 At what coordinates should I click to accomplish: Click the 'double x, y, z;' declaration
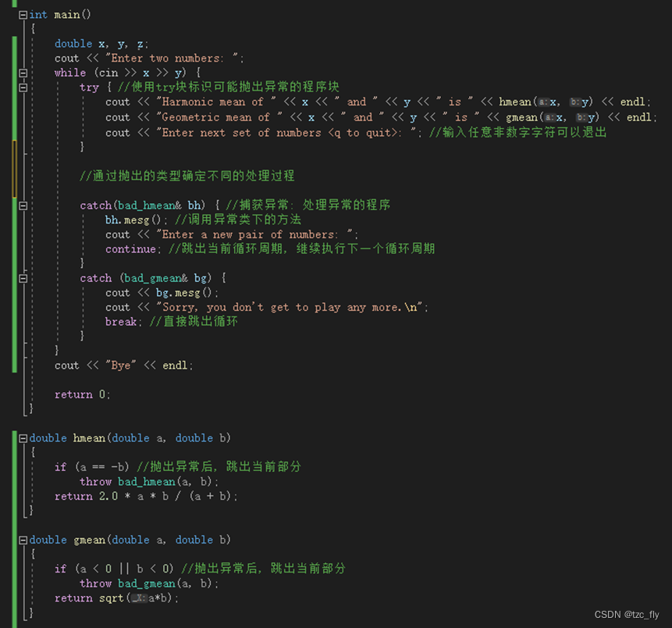pyautogui.click(x=101, y=44)
